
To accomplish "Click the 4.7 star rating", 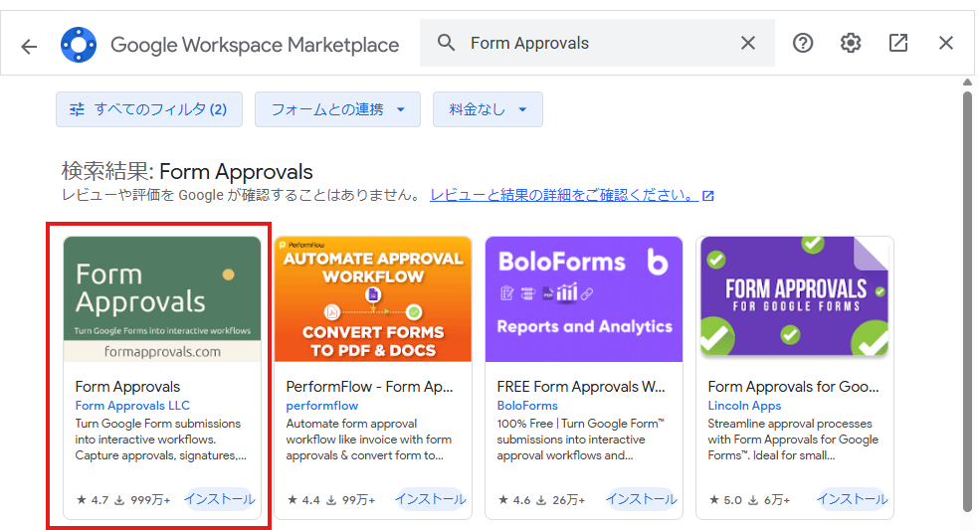I will [x=92, y=500].
